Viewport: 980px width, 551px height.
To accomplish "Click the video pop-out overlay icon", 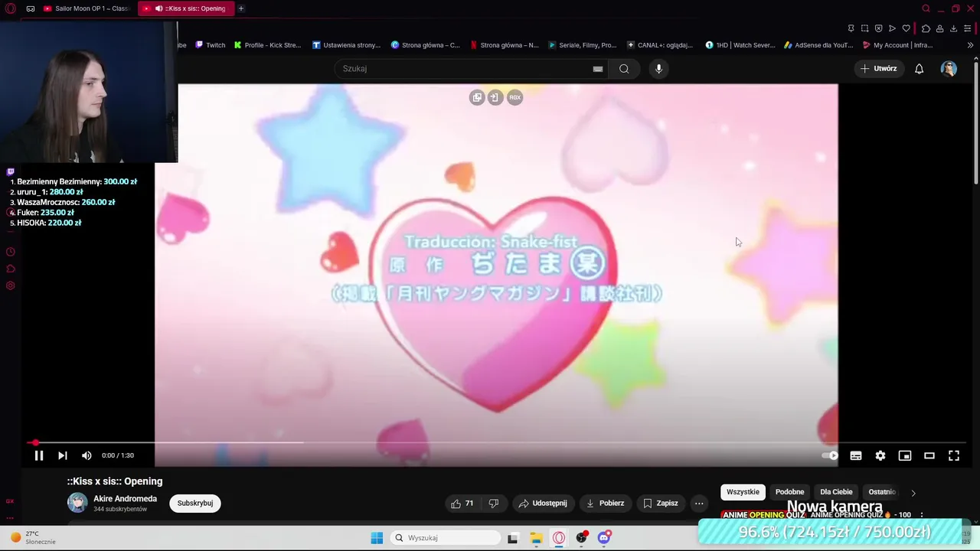I will (x=477, y=97).
